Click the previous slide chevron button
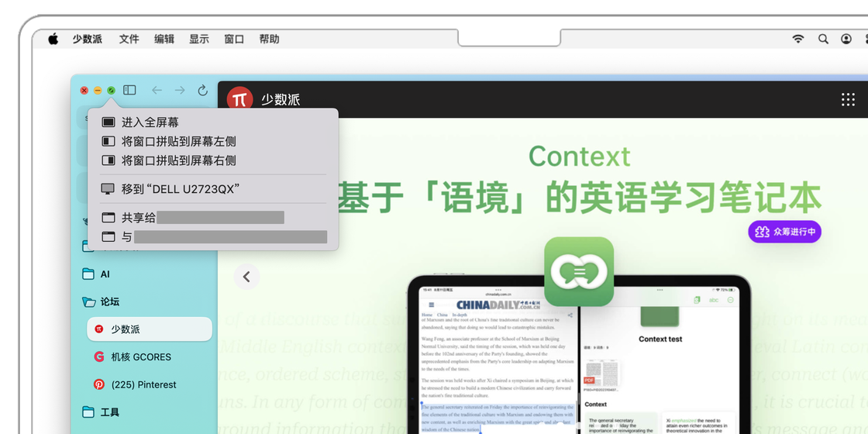868x434 pixels. tap(247, 276)
